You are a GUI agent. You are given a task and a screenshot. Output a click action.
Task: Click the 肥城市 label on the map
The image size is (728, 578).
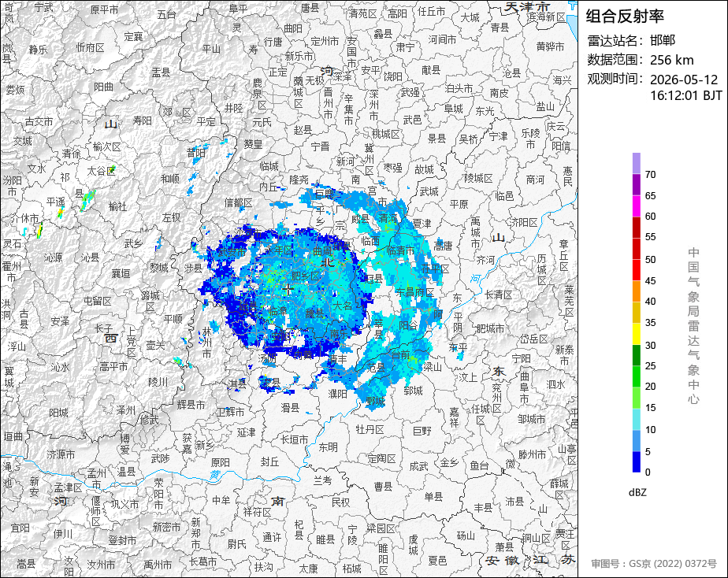pyautogui.click(x=490, y=329)
